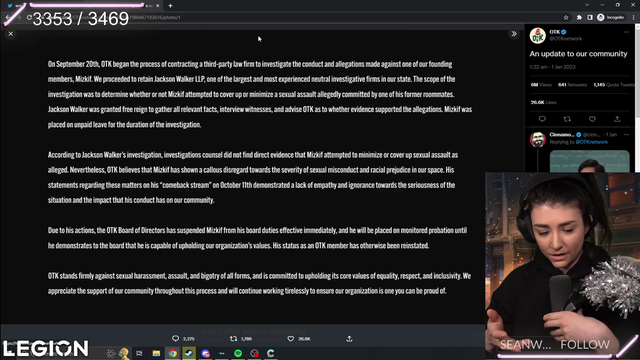Click the Incognito profile indicator

coord(611,18)
